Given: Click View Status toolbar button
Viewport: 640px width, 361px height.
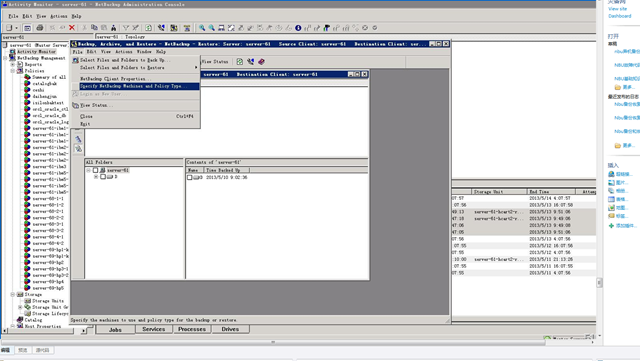Looking at the screenshot, I should tap(215, 62).
